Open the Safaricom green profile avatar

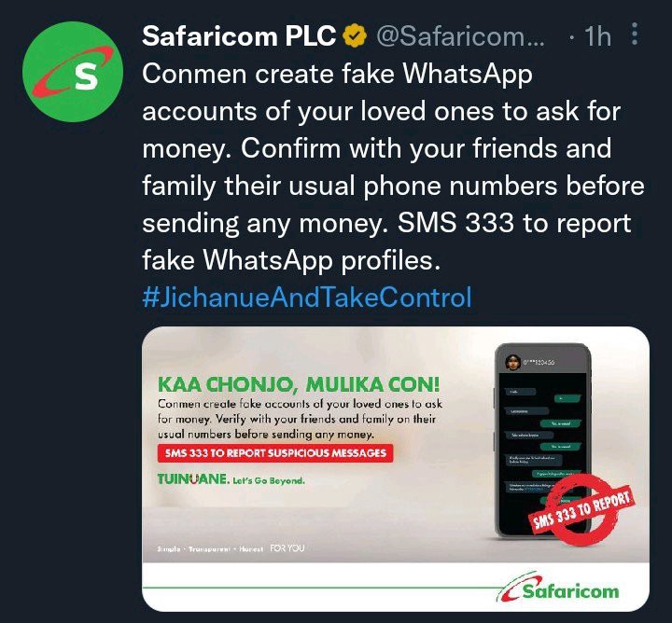click(73, 72)
